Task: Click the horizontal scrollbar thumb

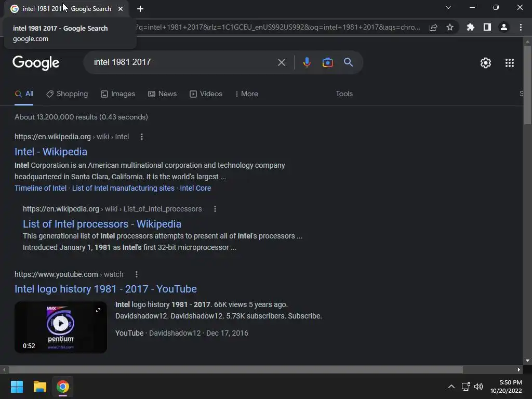Action: coord(236,369)
